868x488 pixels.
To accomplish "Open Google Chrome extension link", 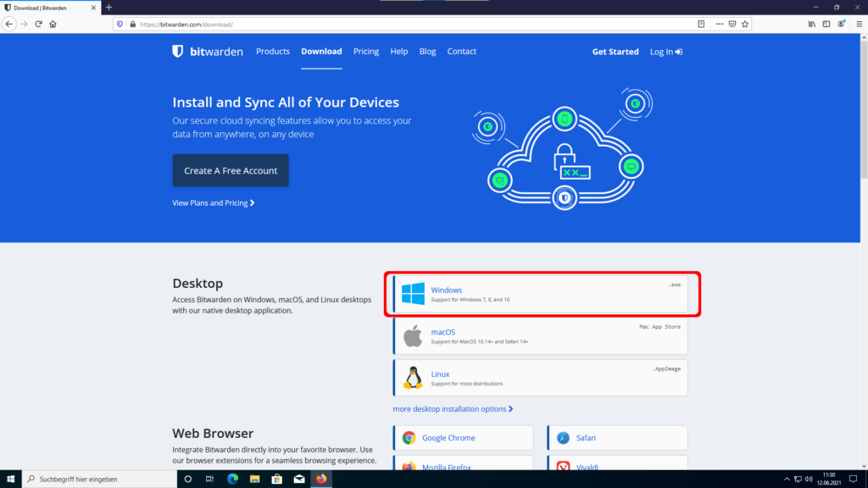I will coord(464,438).
